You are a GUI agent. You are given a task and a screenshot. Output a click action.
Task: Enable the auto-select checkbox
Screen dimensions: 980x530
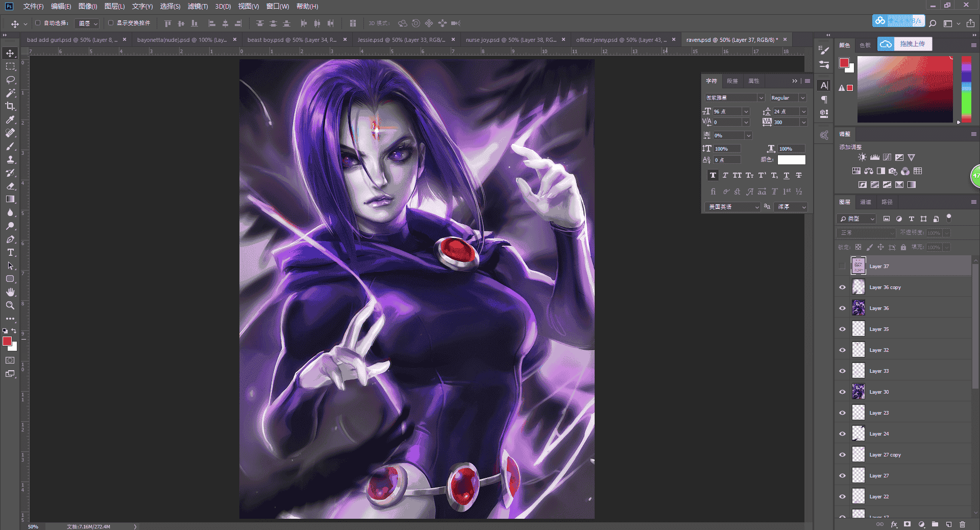click(x=38, y=23)
